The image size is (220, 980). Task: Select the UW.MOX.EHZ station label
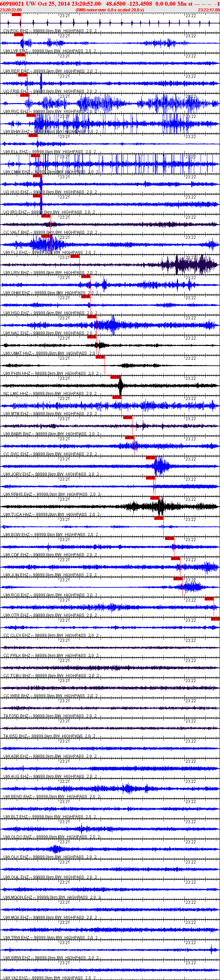(50, 918)
